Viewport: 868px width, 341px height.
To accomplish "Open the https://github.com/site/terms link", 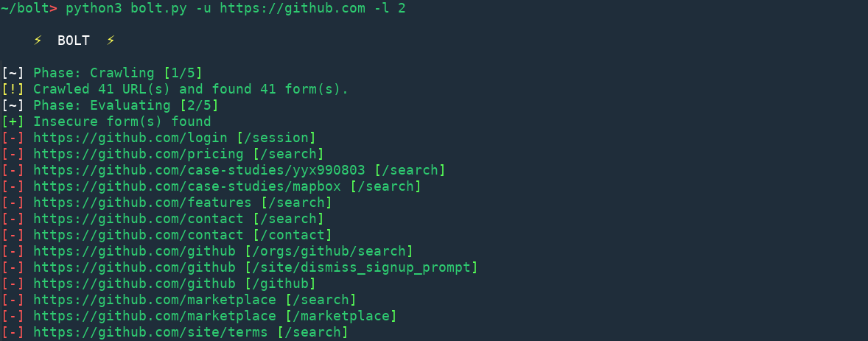I will pyautogui.click(x=150, y=332).
